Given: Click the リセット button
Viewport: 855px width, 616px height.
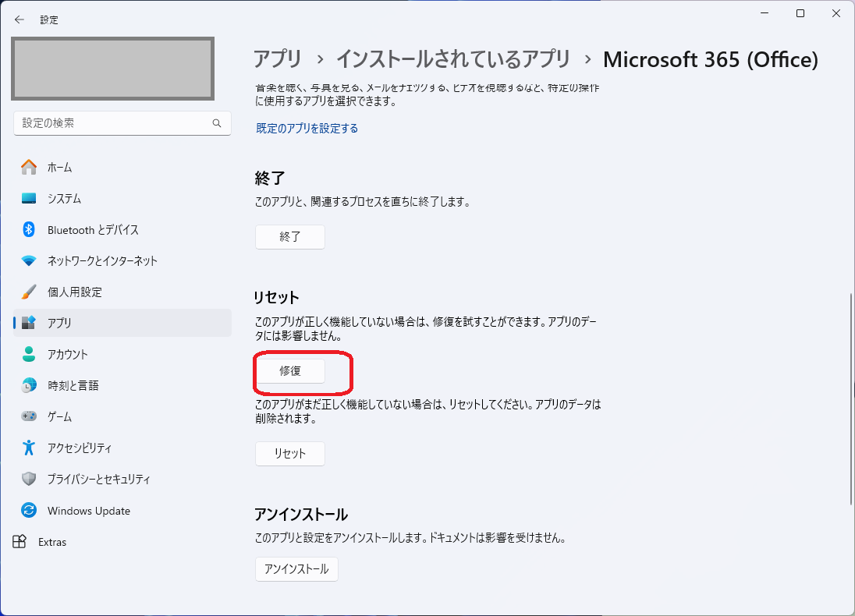Looking at the screenshot, I should (290, 454).
